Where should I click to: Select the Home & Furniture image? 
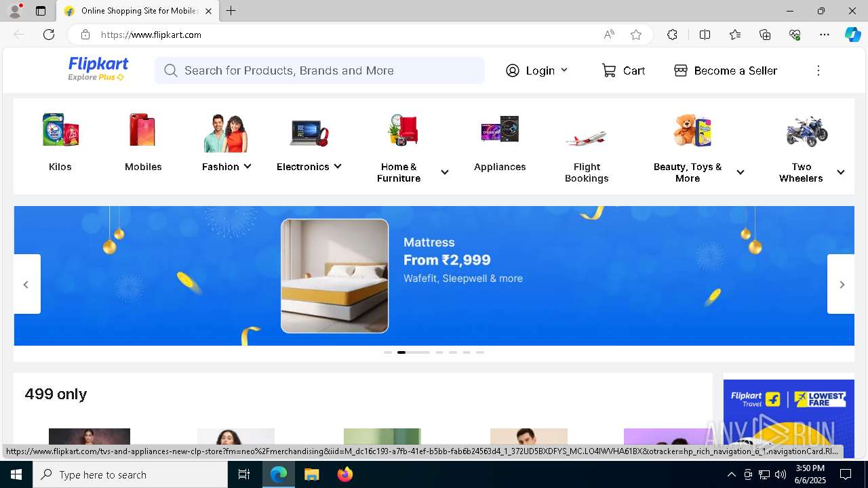[403, 130]
